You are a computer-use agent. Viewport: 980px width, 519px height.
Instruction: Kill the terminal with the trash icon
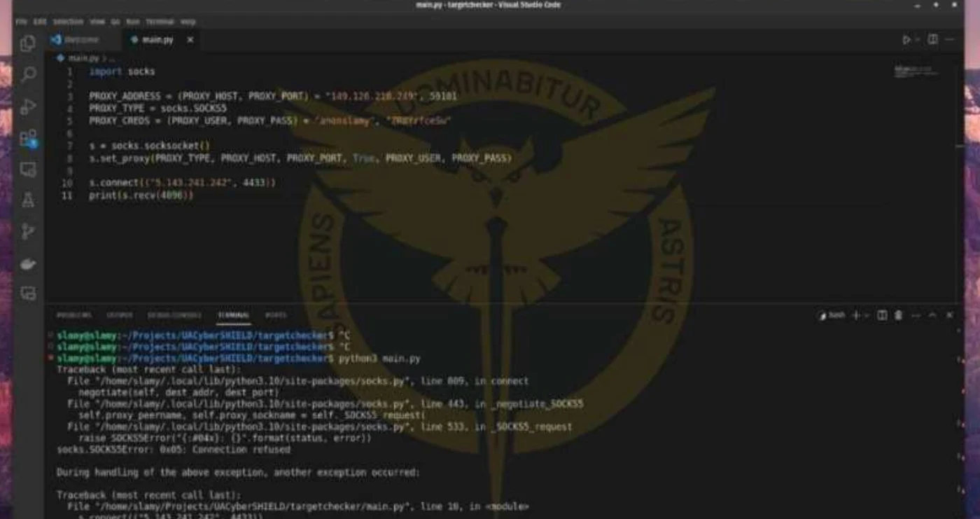point(899,316)
